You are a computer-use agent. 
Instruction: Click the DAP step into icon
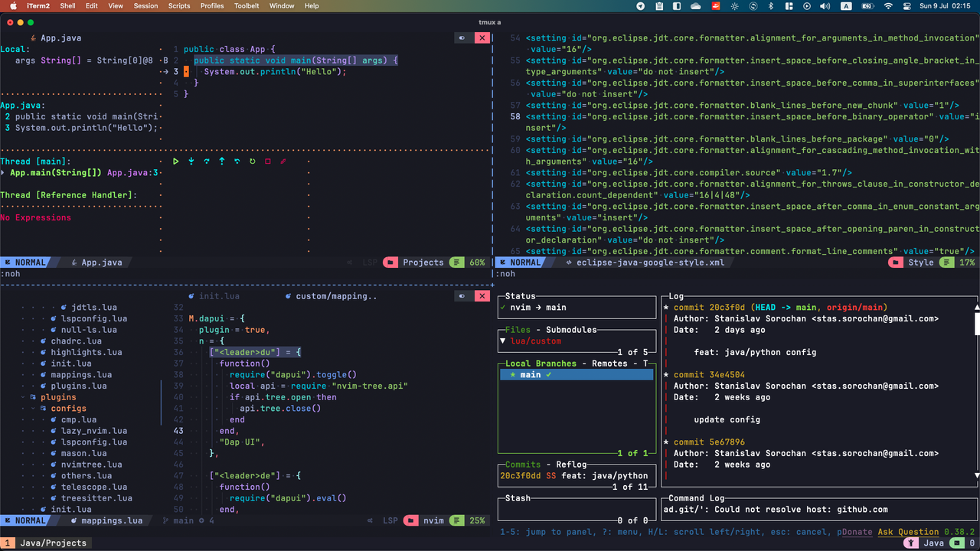point(191,161)
